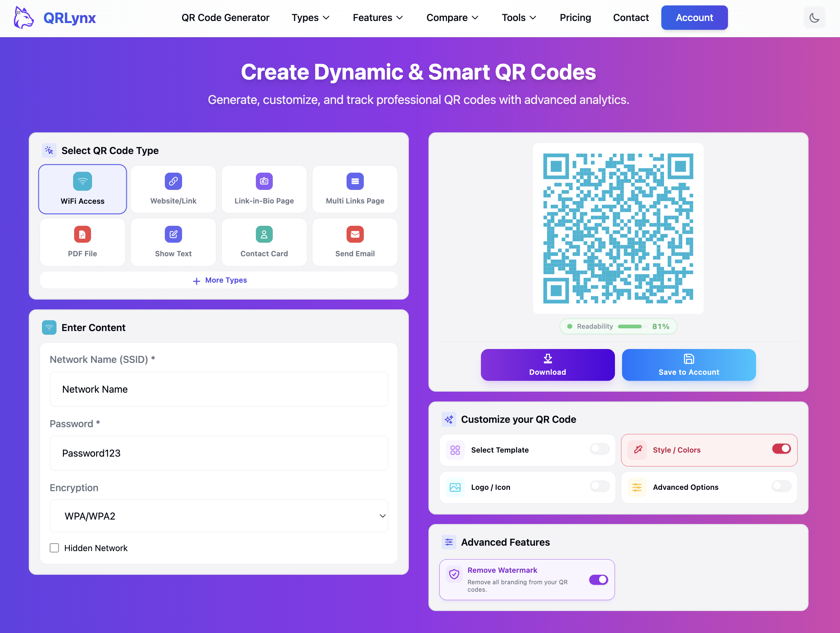
Task: Disable the Remove Watermark feature
Action: (598, 580)
